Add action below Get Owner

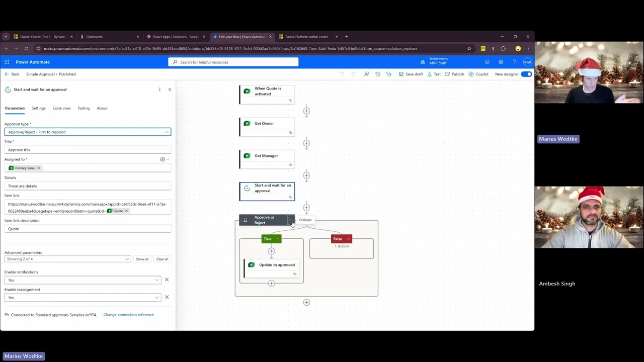(306, 143)
